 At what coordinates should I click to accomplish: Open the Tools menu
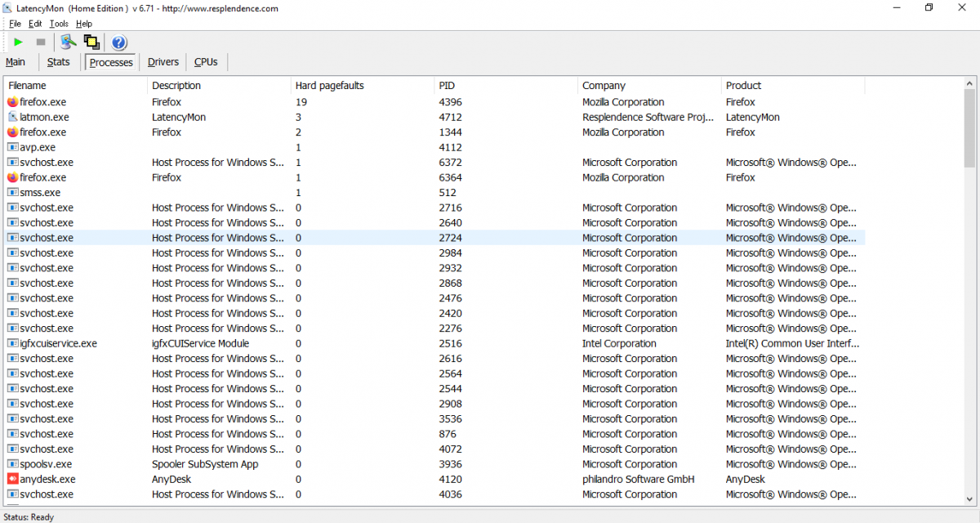59,24
